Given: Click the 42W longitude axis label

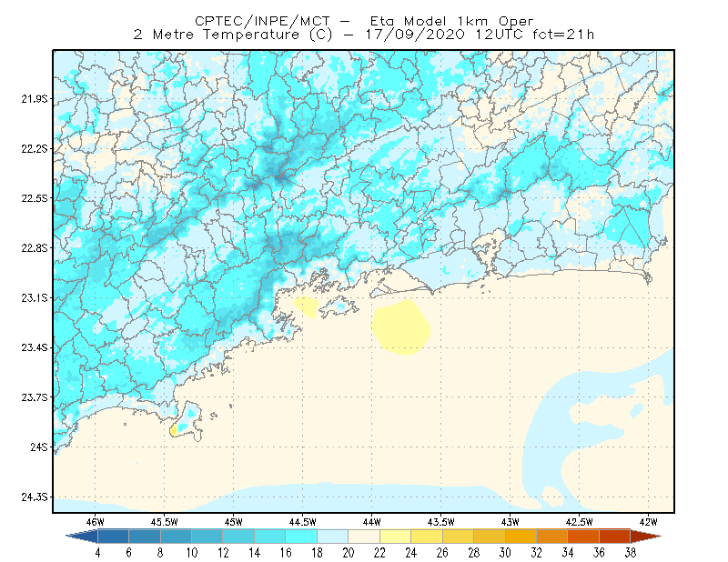Looking at the screenshot, I should (648, 522).
